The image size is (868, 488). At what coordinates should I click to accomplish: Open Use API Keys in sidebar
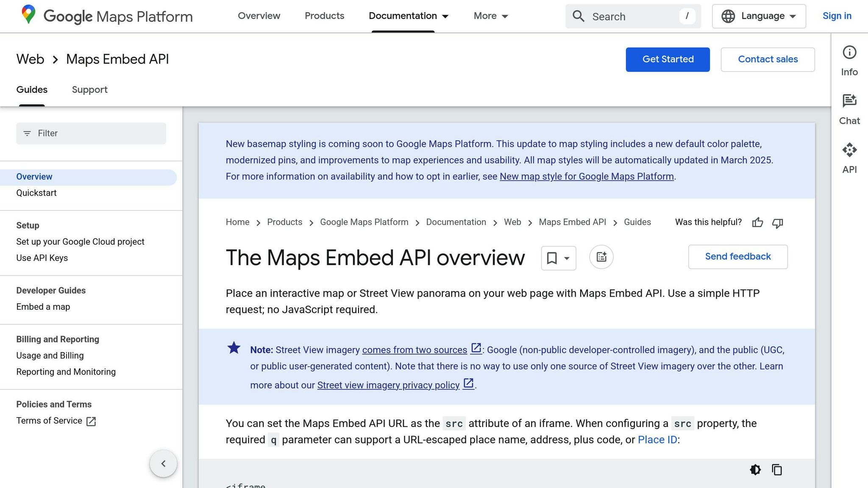click(42, 258)
